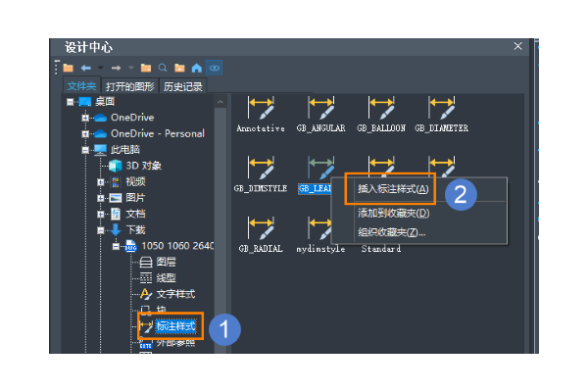Image resolution: width=588 pixels, height=392 pixels.
Task: Toggle the tree view eye button
Action: [215, 68]
